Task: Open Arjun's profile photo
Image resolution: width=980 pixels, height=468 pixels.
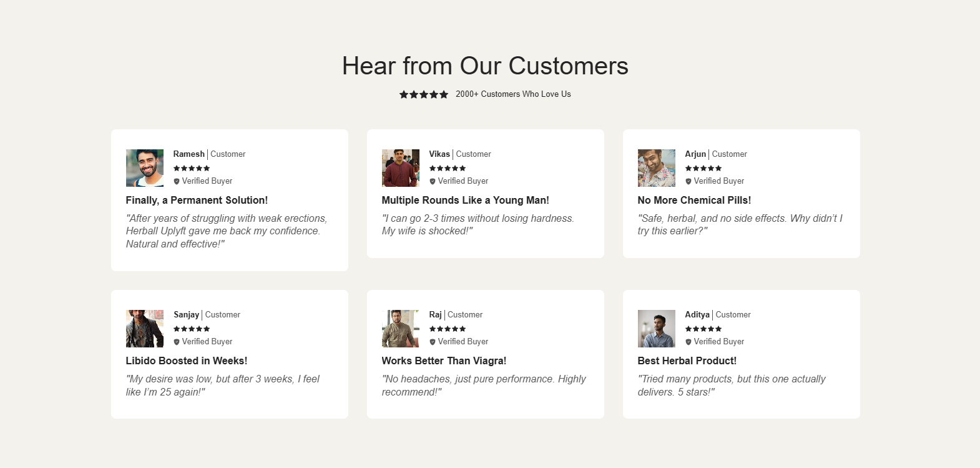Action: coord(657,168)
